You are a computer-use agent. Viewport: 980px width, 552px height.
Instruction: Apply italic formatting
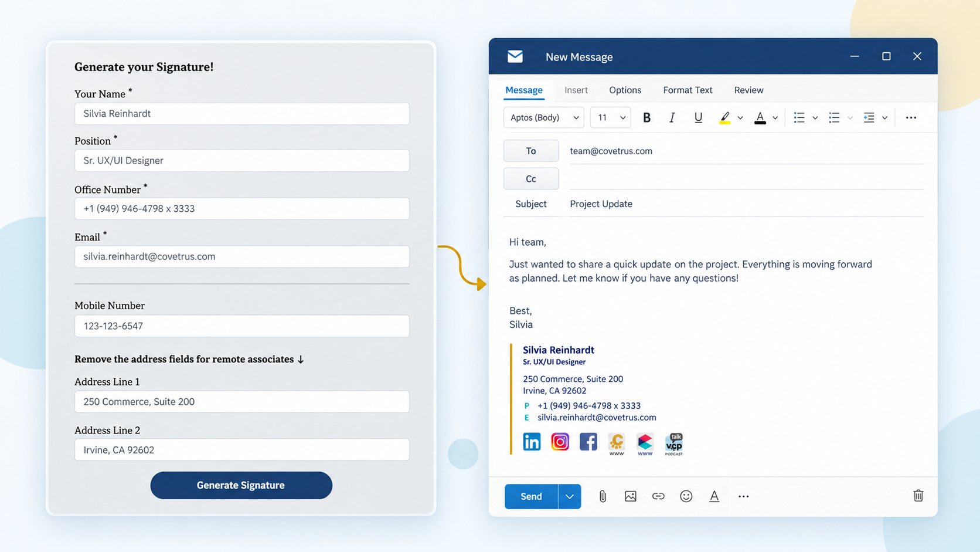(672, 118)
